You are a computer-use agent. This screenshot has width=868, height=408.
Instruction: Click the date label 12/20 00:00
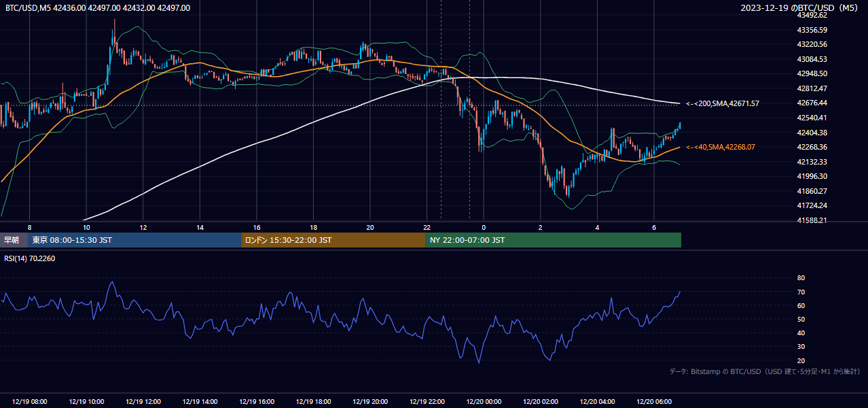484,402
